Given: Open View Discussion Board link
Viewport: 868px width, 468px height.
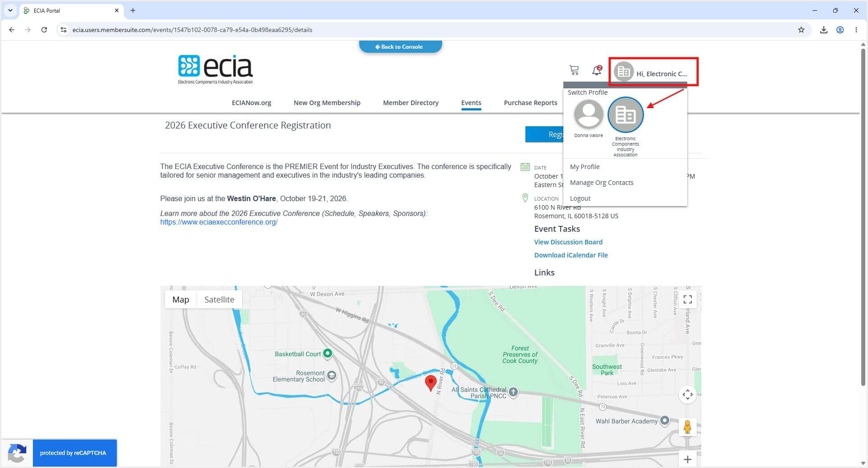Looking at the screenshot, I should tap(568, 242).
